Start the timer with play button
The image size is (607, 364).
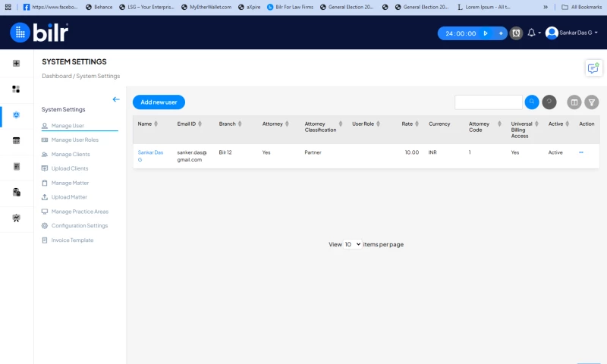(486, 33)
